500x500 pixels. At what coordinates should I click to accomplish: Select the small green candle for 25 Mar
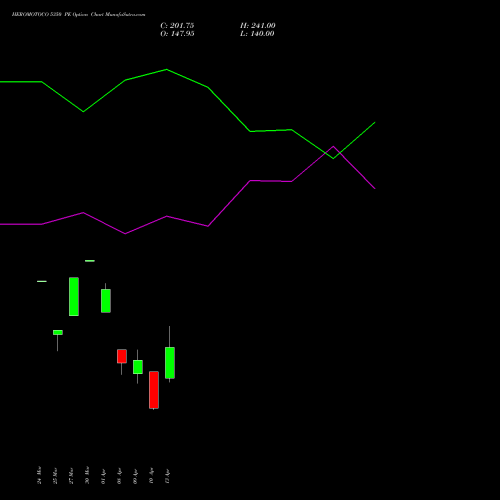click(58, 332)
